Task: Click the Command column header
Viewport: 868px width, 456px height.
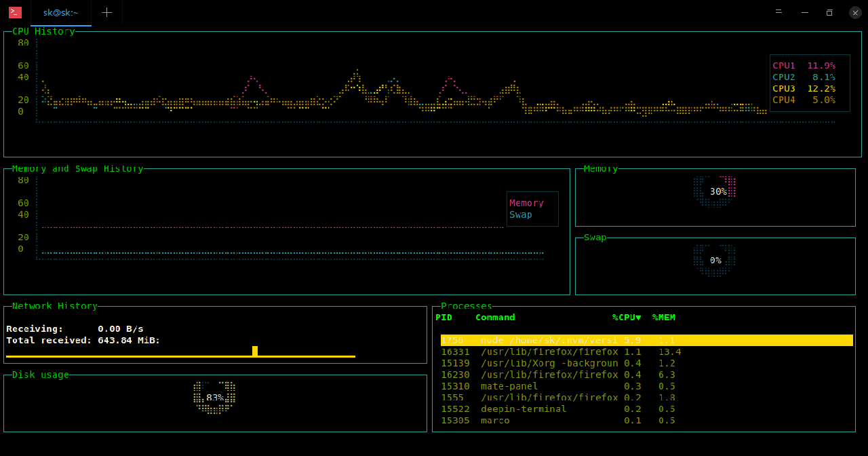Action: point(495,318)
